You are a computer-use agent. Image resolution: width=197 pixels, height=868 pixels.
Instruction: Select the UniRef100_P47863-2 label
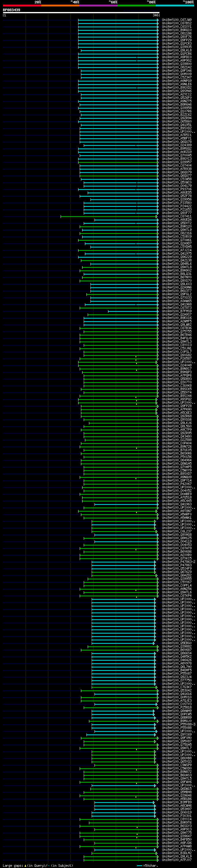pyautogui.click(x=179, y=562)
